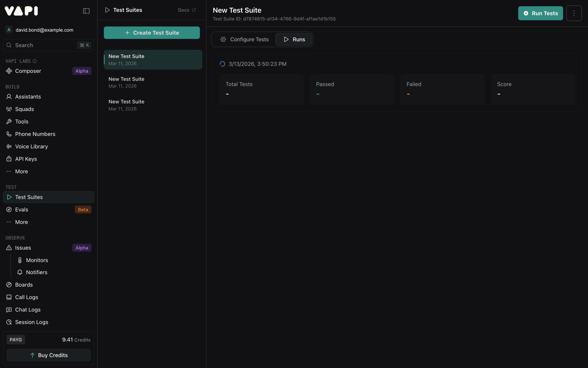The height and width of the screenshot is (368, 588).
Task: Click the 9.41 Credits balance
Action: [76, 340]
